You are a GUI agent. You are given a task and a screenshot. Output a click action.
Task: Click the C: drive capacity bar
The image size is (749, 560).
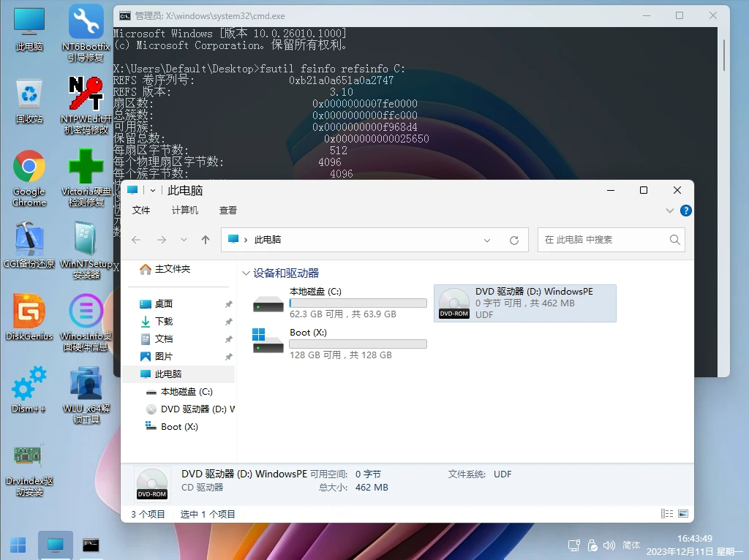pyautogui.click(x=358, y=303)
